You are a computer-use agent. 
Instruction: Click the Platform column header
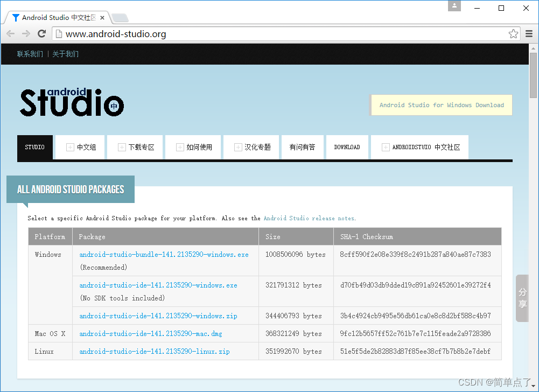point(50,236)
